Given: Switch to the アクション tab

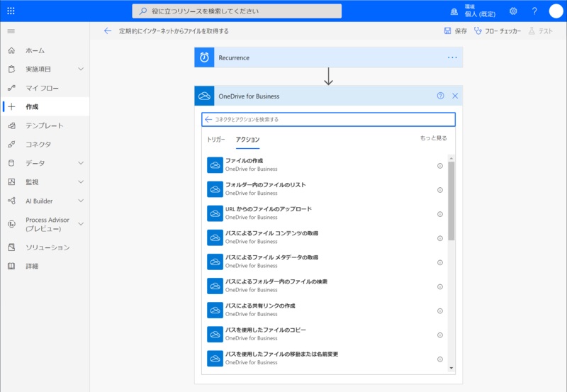Looking at the screenshot, I should click(247, 139).
